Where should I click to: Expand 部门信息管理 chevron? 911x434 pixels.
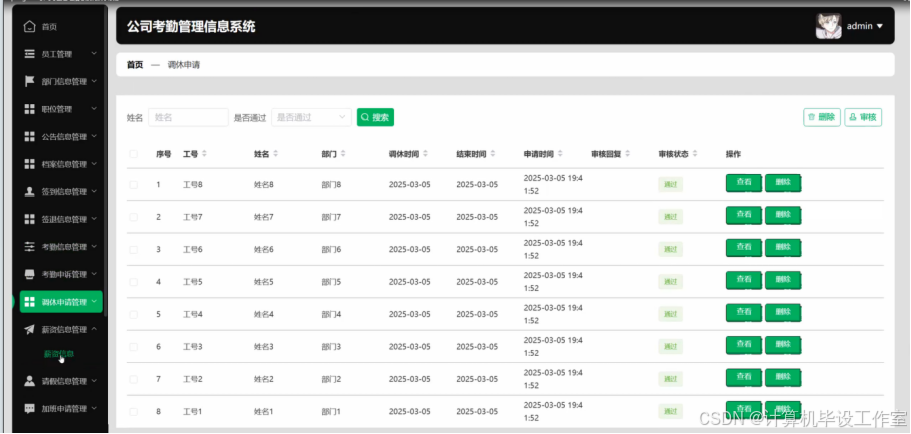click(x=94, y=81)
